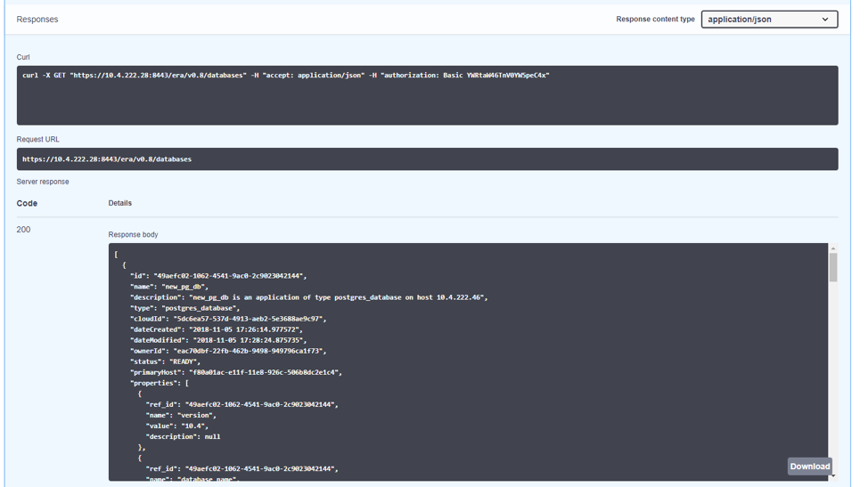Image resolution: width=868 pixels, height=487 pixels.
Task: Click the "Request URL" label
Action: [x=37, y=139]
